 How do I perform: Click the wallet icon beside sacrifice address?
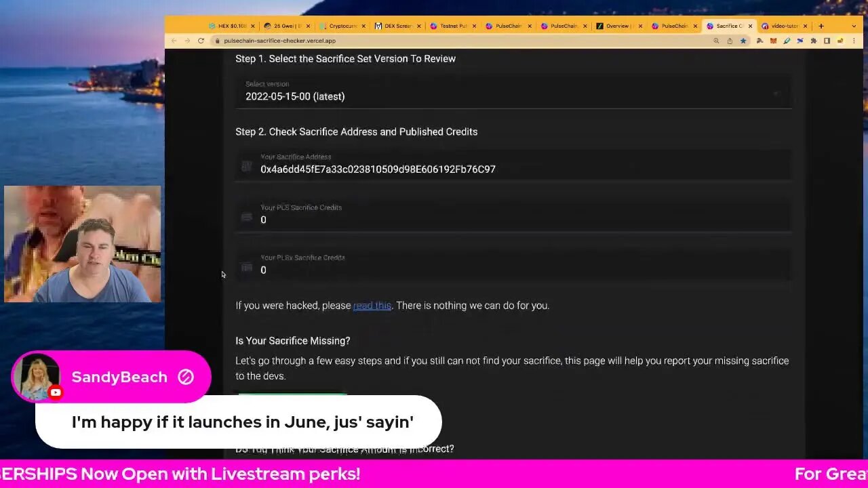pyautogui.click(x=247, y=166)
